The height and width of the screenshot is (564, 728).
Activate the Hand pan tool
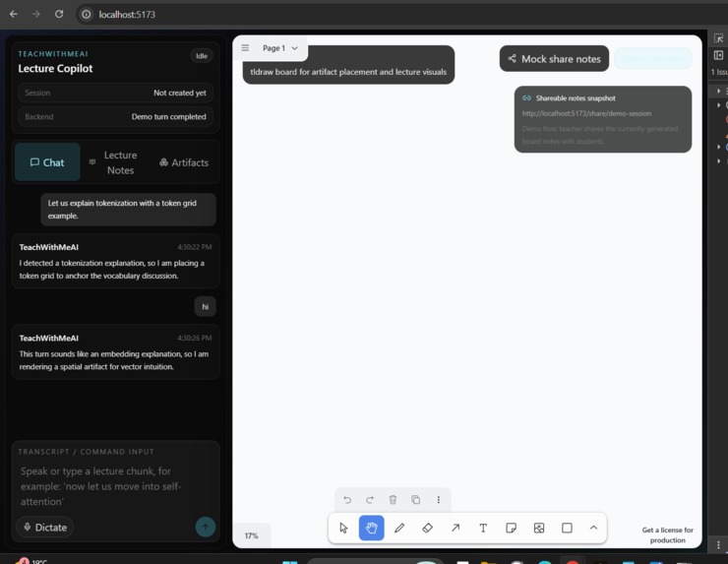click(372, 528)
